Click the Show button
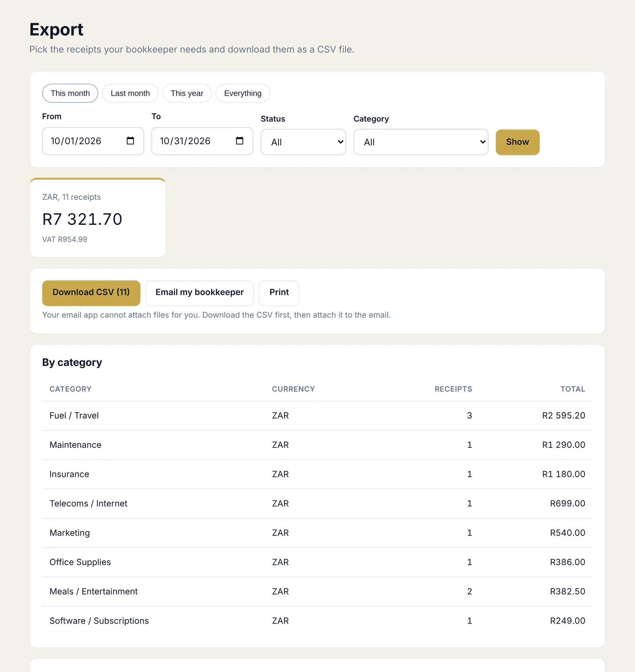This screenshot has height=672, width=635. [518, 142]
